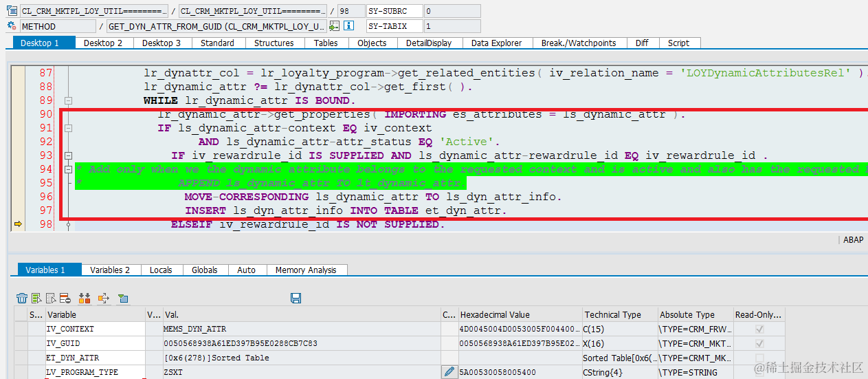Screen dimensions: 868x379
Task: Click the ABAP language label in editor status bar
Action: tap(854, 240)
